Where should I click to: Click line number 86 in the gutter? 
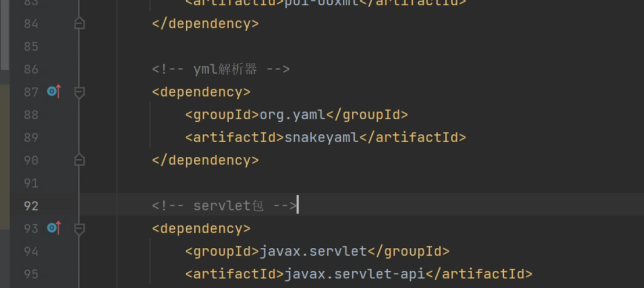[31, 69]
